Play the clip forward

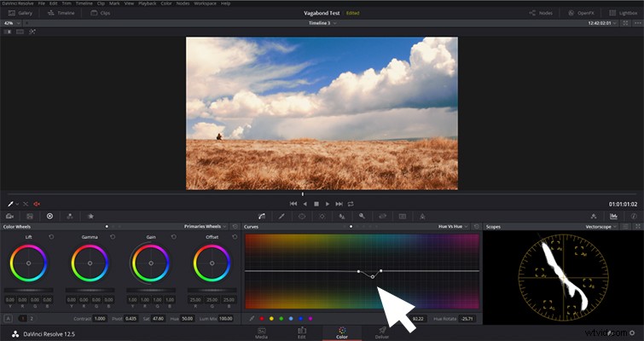[328, 204]
